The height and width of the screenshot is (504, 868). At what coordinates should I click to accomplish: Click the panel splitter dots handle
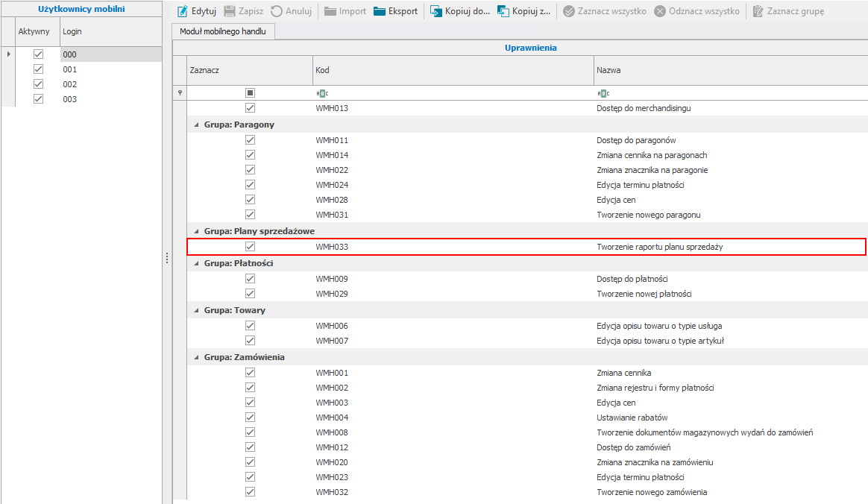(x=167, y=259)
